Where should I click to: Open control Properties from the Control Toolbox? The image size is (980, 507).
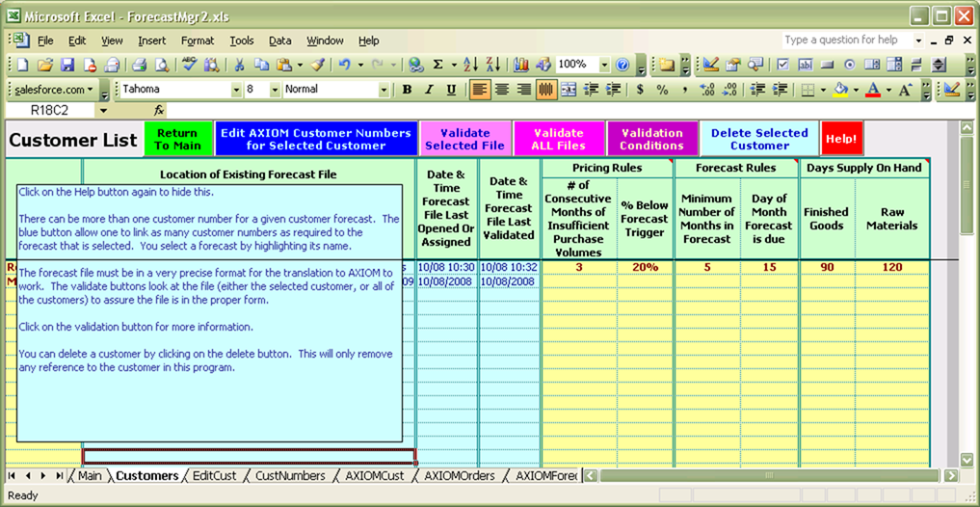click(732, 65)
